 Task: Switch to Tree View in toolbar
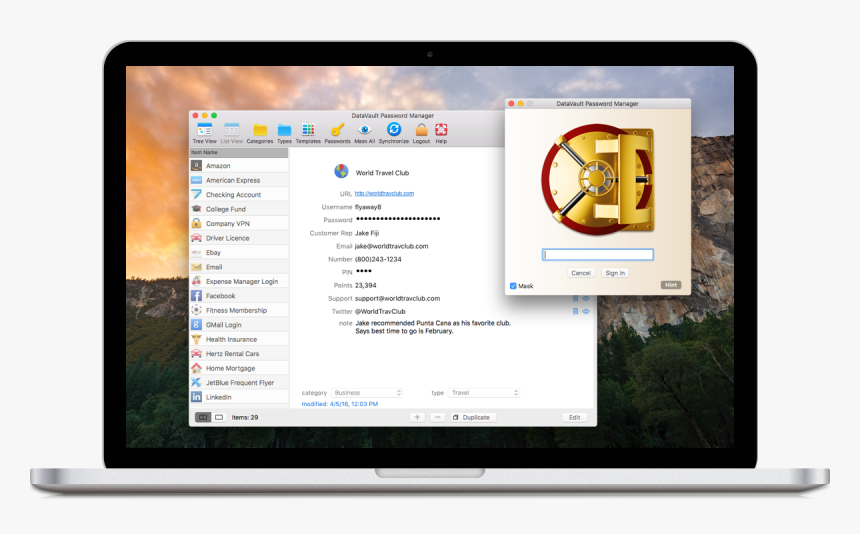[205, 133]
